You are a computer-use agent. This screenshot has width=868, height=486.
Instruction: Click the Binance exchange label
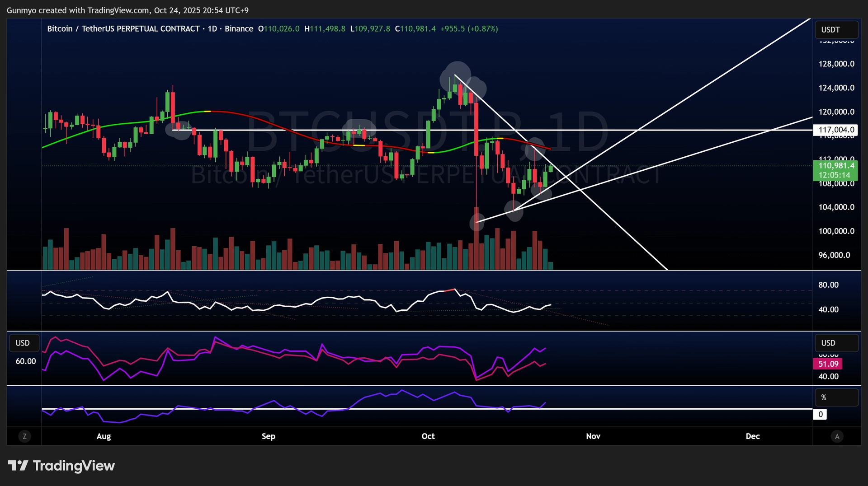click(239, 29)
